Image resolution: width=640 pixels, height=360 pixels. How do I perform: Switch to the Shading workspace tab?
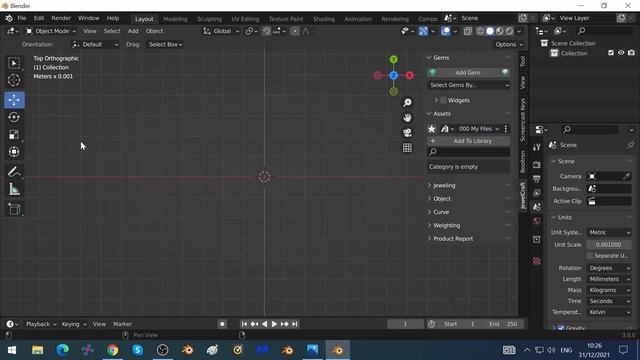(324, 19)
